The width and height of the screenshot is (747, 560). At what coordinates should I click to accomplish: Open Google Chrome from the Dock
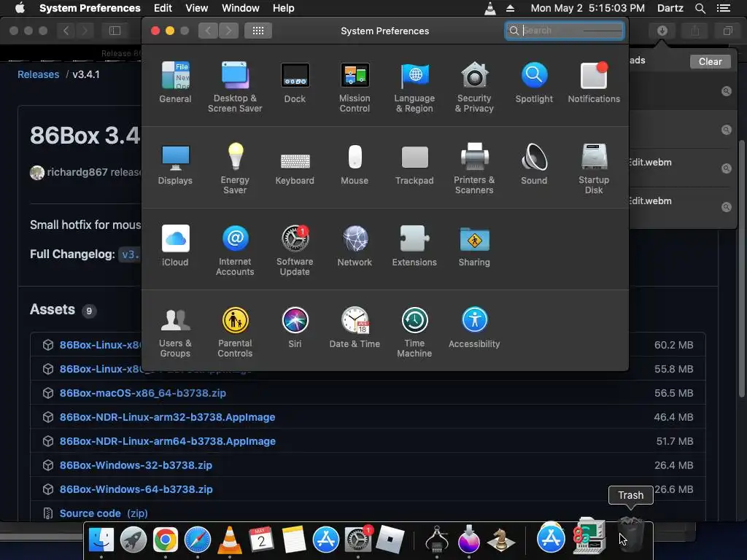pyautogui.click(x=166, y=540)
